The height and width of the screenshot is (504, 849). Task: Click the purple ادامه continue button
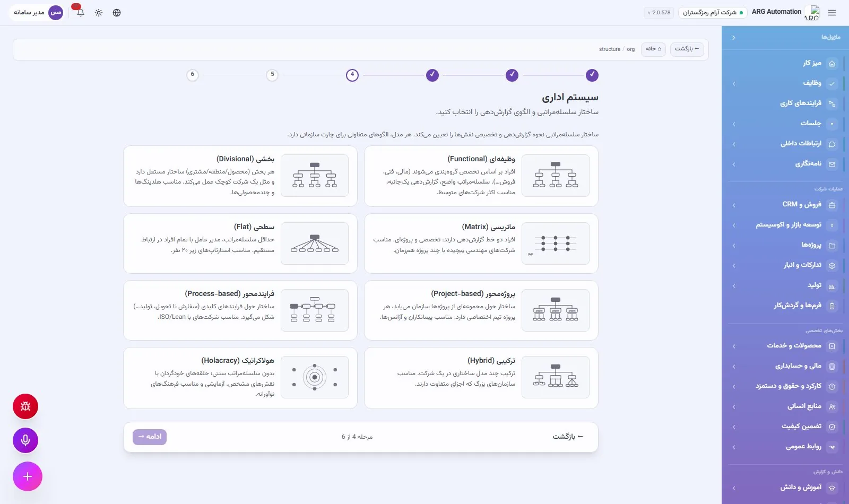tap(150, 437)
